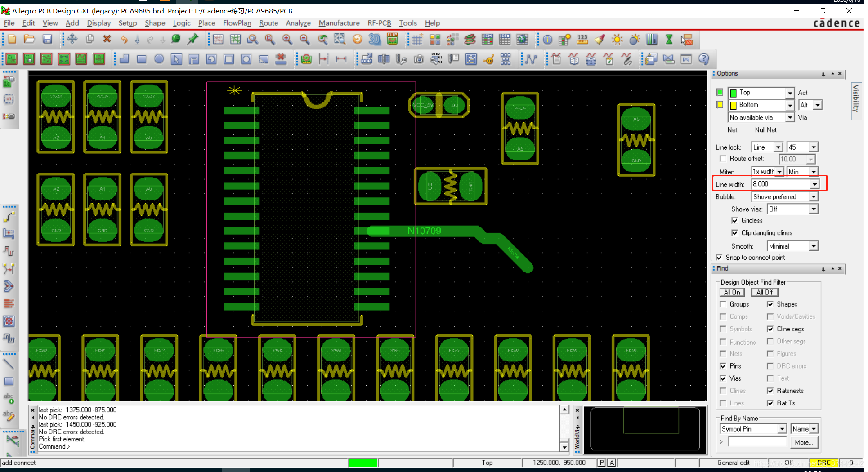Toggle Clip dangling clines checkbox
868x472 pixels.
(x=734, y=233)
